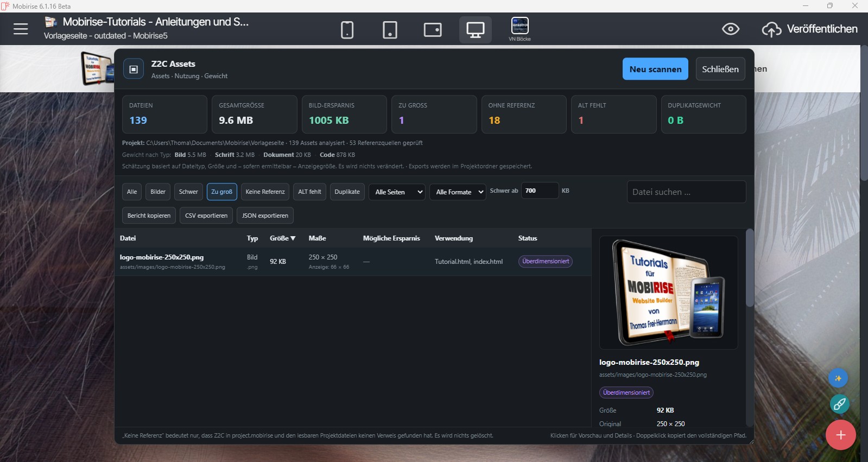Select the logo-mobirise-250x250.png preview thumbnail
868x462 pixels.
[x=668, y=293]
